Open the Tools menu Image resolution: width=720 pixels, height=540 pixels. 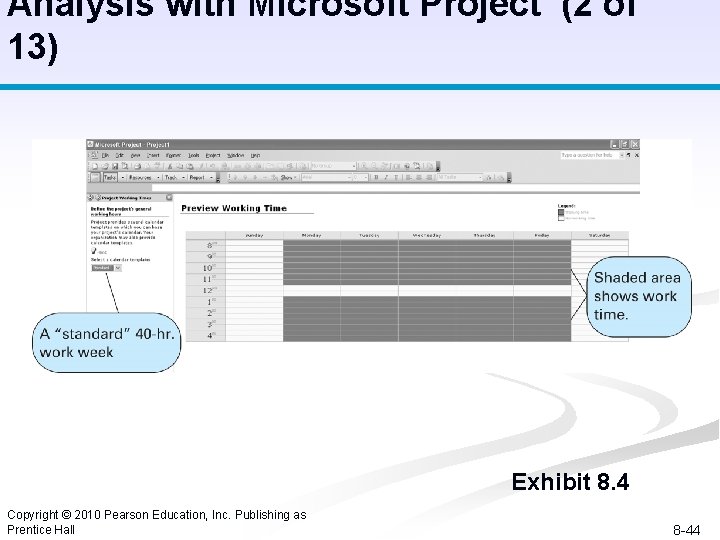193,155
